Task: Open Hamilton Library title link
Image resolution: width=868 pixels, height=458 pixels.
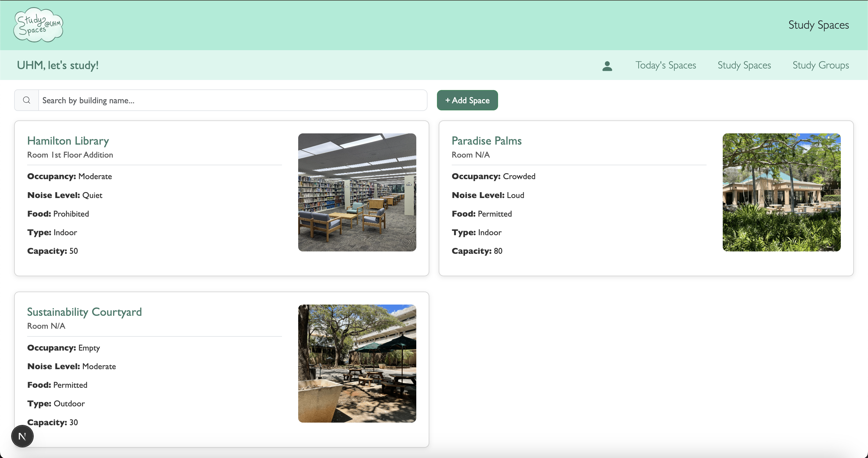Action: click(x=68, y=141)
